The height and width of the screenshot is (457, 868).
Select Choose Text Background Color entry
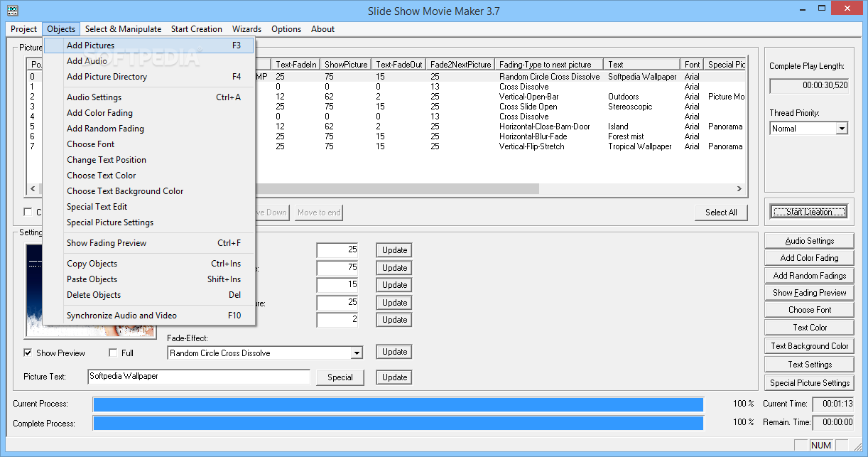pos(149,191)
